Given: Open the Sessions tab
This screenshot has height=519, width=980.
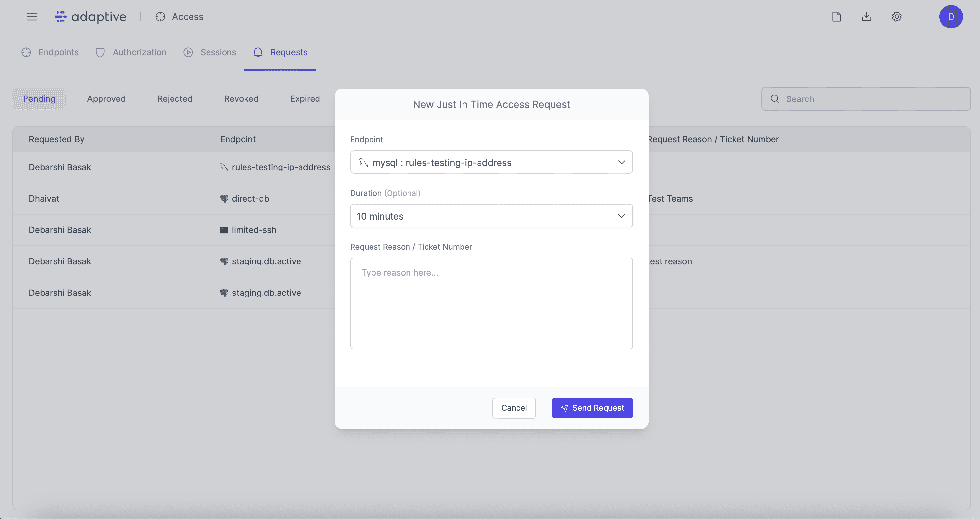Looking at the screenshot, I should coord(209,52).
